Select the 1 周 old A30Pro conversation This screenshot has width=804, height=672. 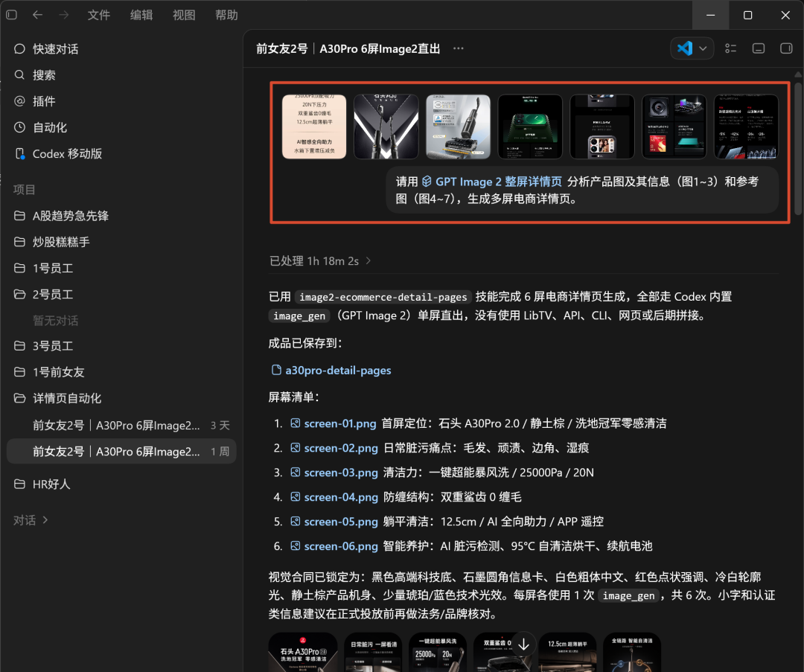pyautogui.click(x=121, y=451)
